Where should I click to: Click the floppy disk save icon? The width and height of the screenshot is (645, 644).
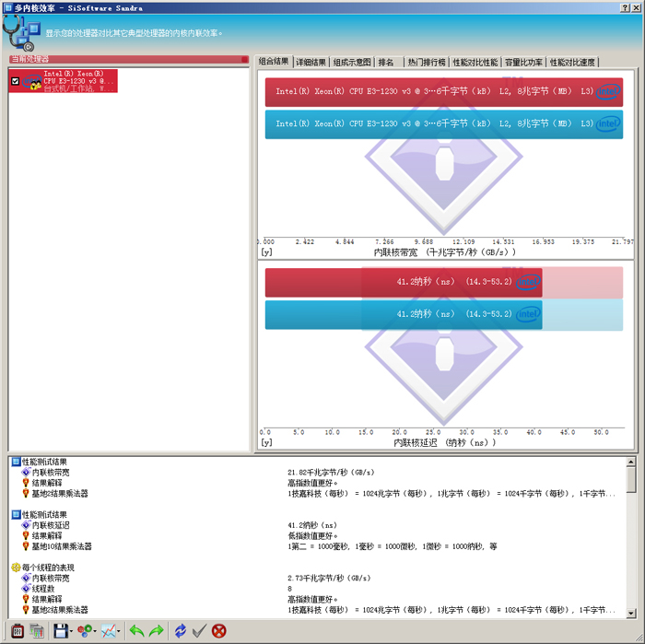(x=61, y=631)
